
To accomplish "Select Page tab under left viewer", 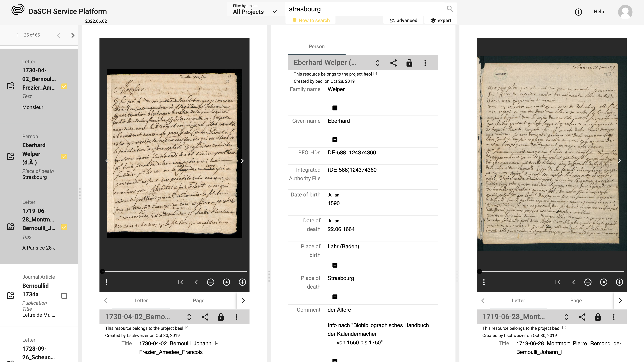I will [x=198, y=300].
